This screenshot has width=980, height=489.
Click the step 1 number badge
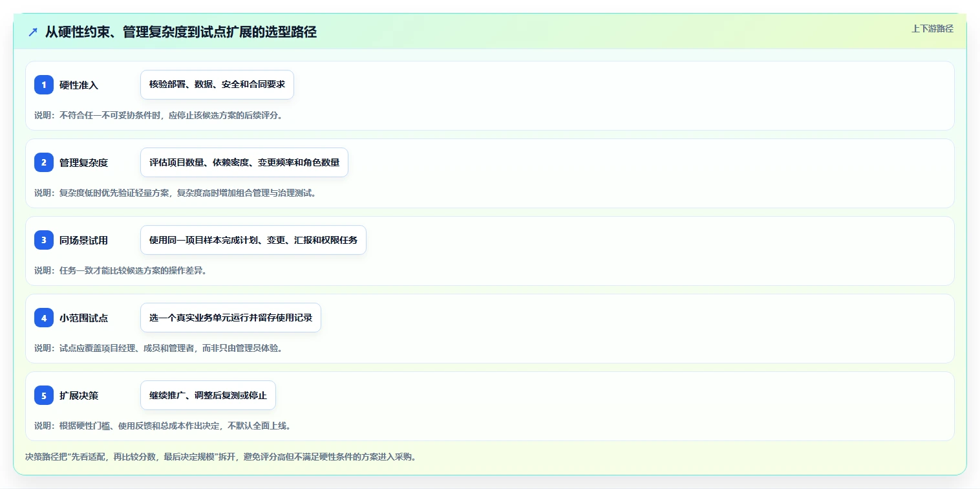click(x=44, y=85)
